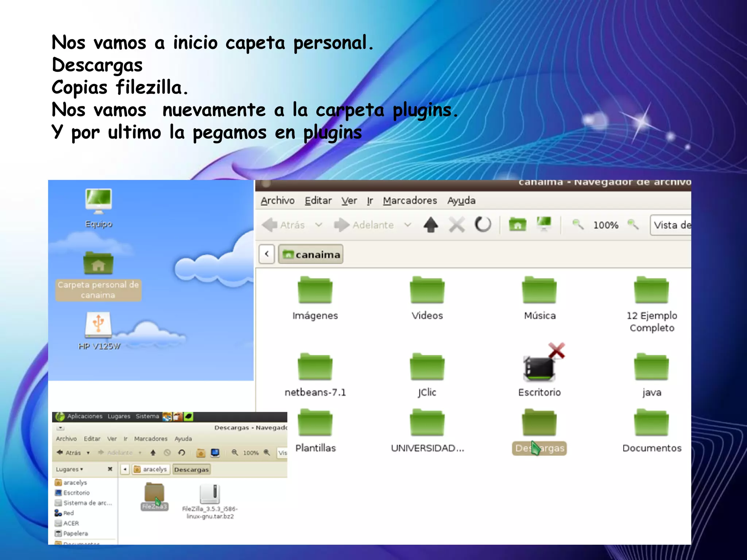
Task: Expand Adelante history dropdown in canaima window
Action: point(407,225)
